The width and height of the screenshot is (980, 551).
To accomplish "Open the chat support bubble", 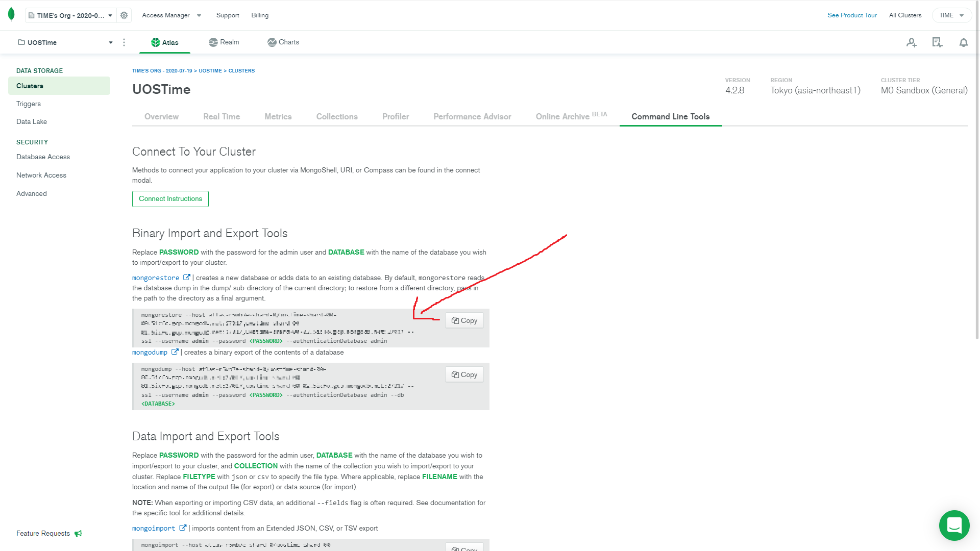I will pos(954,525).
